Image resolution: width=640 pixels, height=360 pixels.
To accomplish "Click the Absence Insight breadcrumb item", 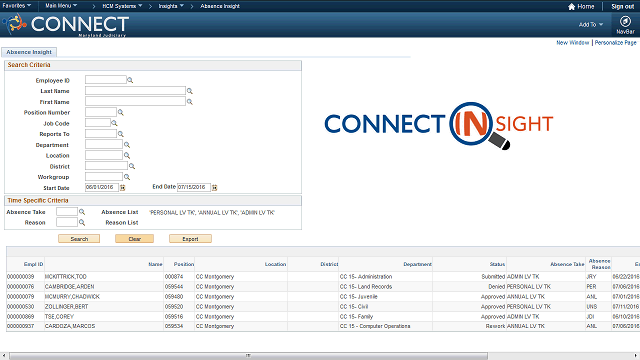I will coord(220,6).
